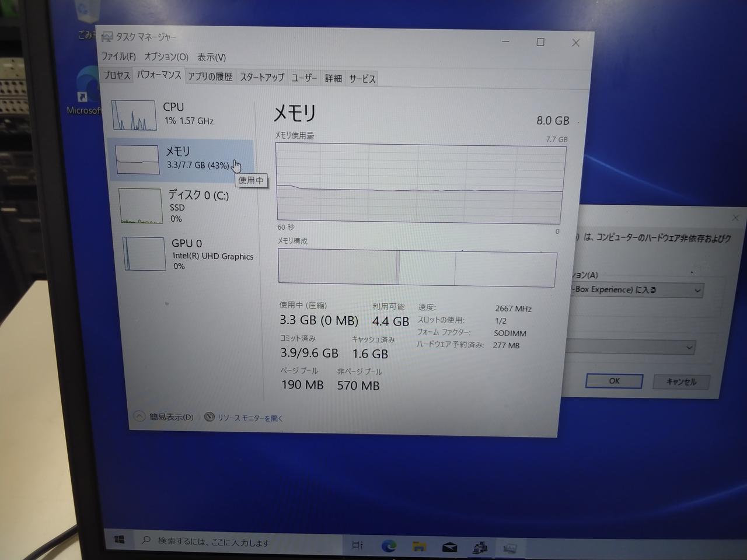Viewport: 747px width, 560px height.
Task: Switch to the スタートアップ tab
Action: [262, 77]
